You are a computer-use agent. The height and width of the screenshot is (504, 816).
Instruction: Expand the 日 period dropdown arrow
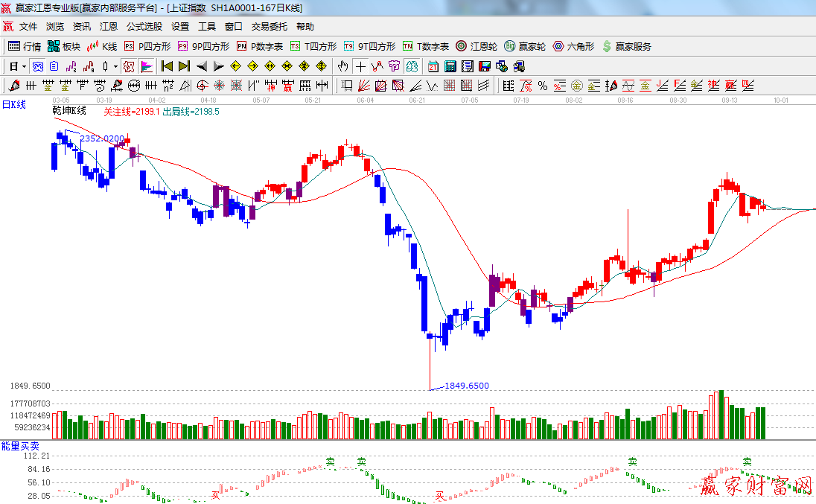click(x=24, y=66)
